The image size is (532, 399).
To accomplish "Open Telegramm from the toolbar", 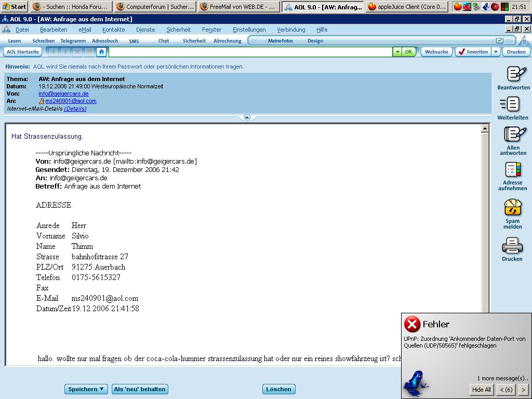I will click(73, 41).
